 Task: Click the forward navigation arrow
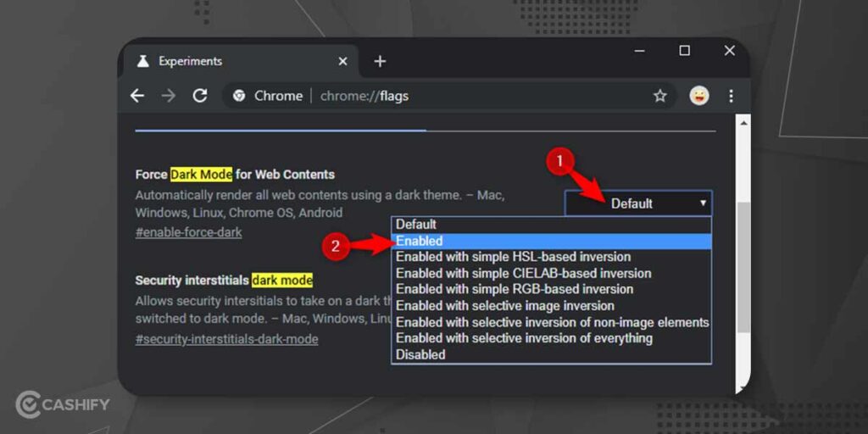tap(169, 96)
